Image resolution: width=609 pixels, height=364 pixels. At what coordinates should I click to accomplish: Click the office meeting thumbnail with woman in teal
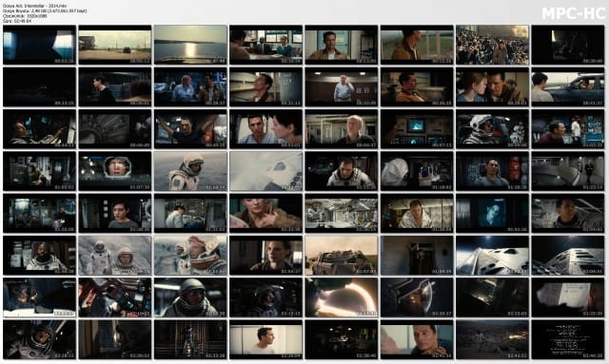click(266, 45)
